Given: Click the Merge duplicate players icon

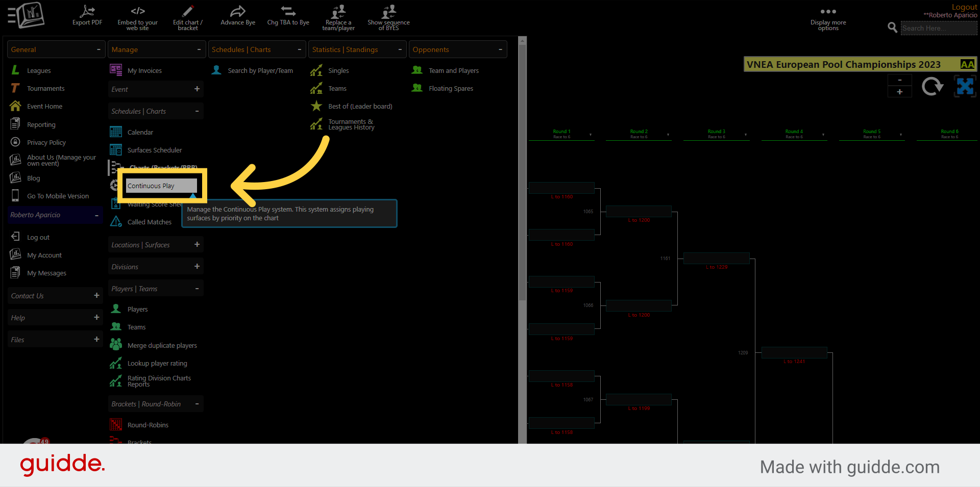Looking at the screenshot, I should pyautogui.click(x=116, y=345).
